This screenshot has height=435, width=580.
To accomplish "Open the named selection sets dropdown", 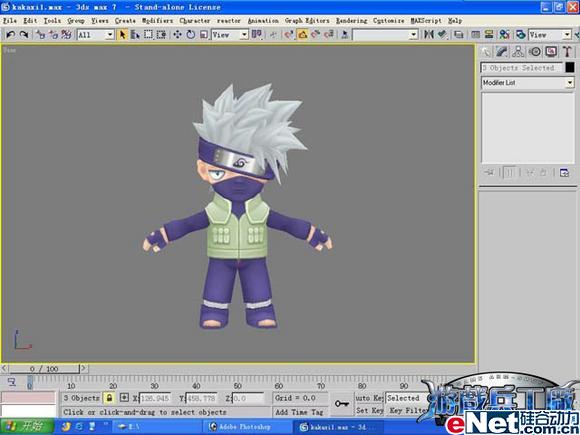I will (x=385, y=35).
